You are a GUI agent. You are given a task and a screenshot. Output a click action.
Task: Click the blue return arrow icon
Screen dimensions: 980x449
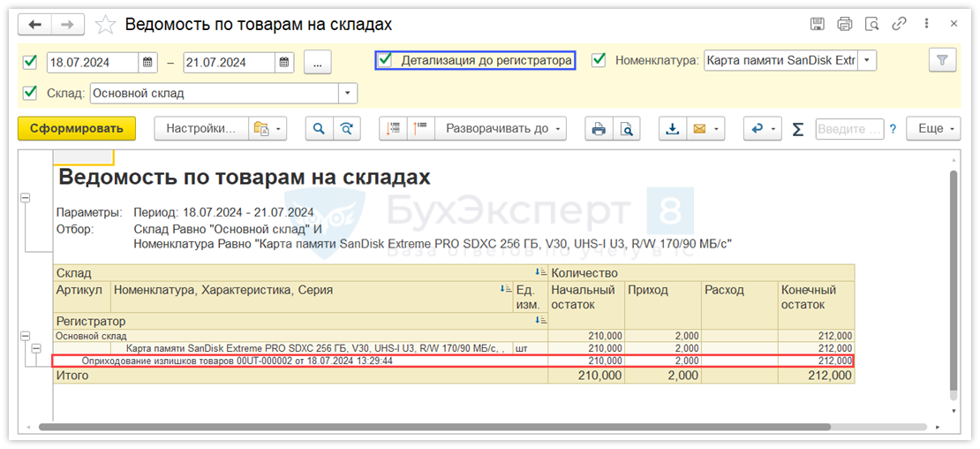(758, 129)
